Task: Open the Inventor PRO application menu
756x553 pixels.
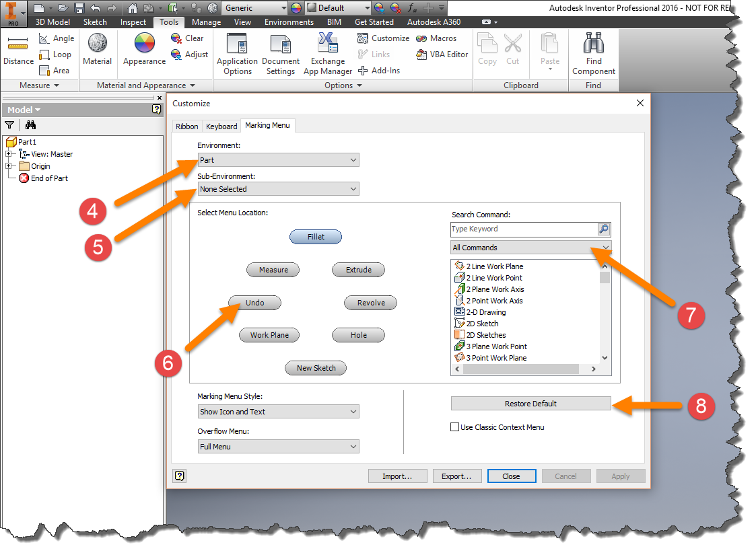Action: click(13, 13)
